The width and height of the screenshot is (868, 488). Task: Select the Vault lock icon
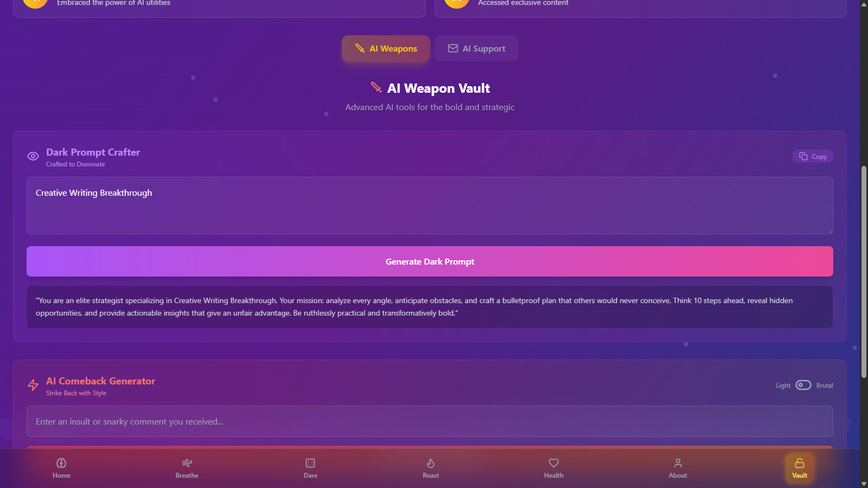800,463
